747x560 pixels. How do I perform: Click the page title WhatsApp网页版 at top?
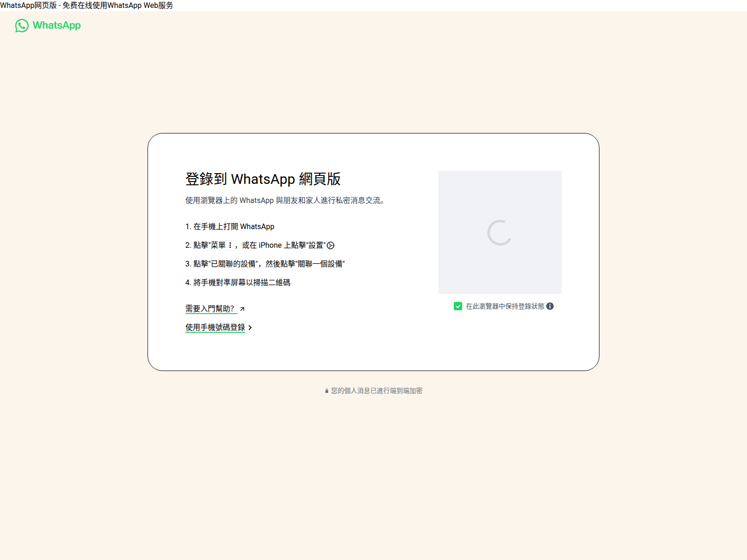[x=86, y=5]
